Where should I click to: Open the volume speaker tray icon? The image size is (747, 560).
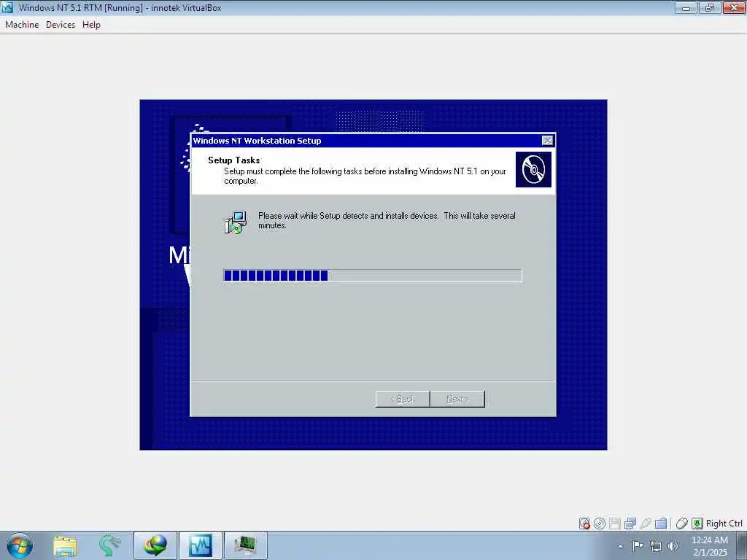coord(673,546)
